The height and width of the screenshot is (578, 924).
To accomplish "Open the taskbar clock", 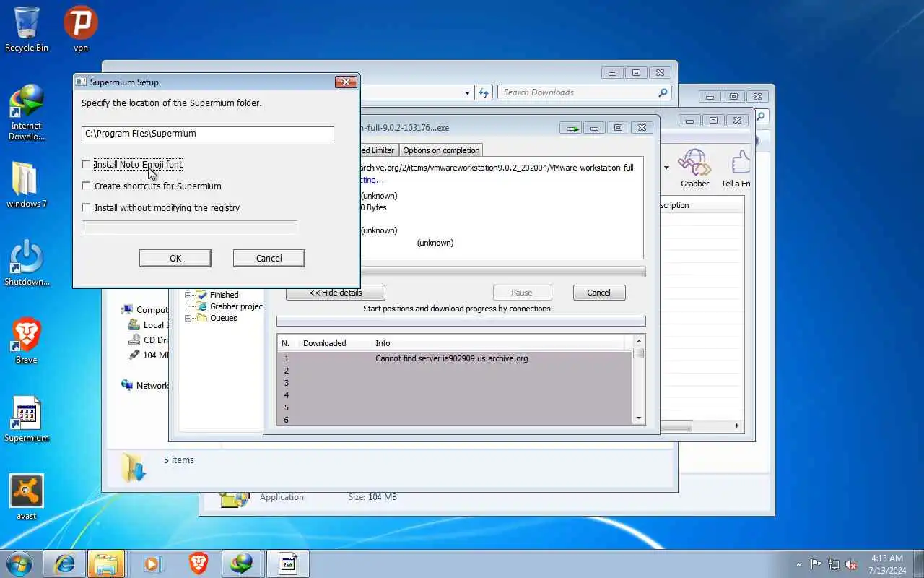I will (x=887, y=564).
